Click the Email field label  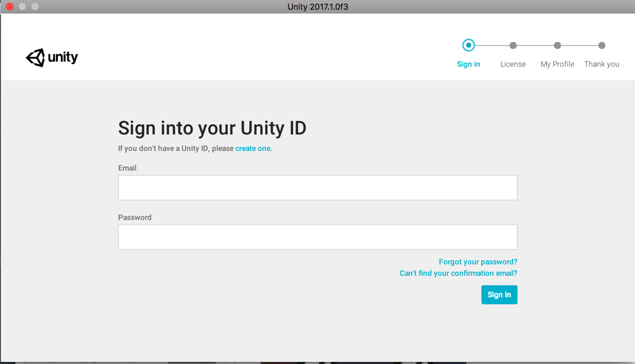[127, 168]
